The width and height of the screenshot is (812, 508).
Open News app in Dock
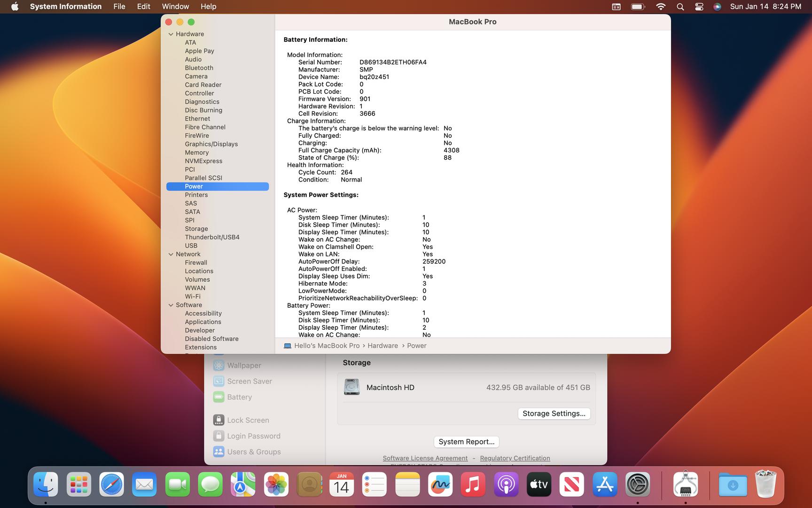point(572,484)
